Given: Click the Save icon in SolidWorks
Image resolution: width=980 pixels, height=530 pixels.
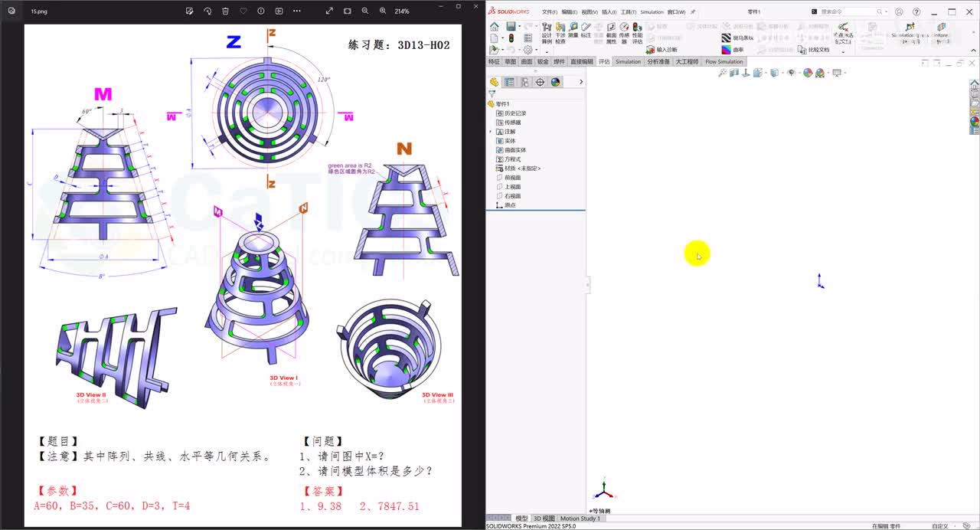Looking at the screenshot, I should [511, 27].
